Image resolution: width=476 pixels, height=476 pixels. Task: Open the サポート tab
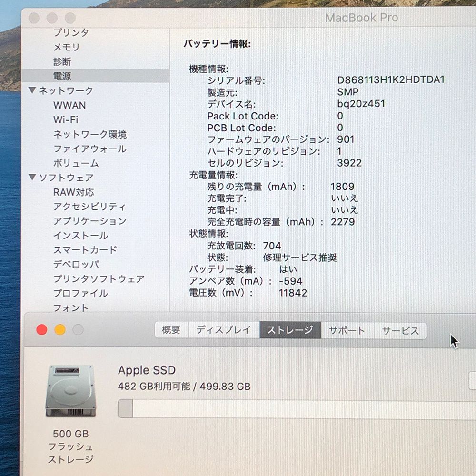[x=347, y=331]
